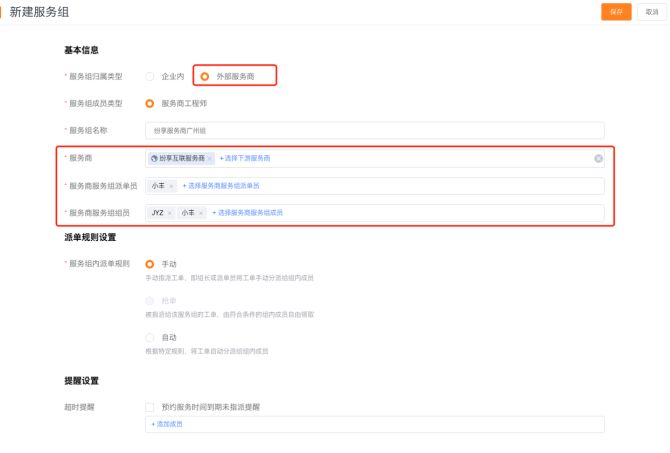Enable 预约服务时间到期未指派提醒 checkbox

(150, 407)
